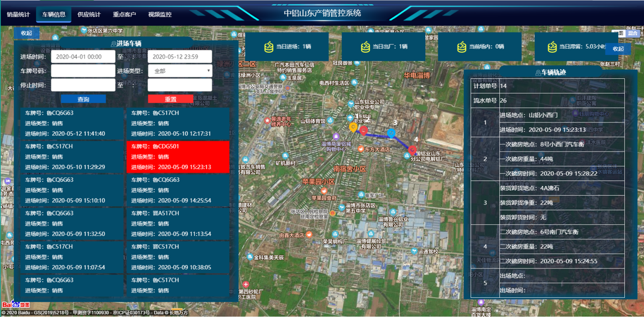Click the 玉泉居 building map icon

283,78
